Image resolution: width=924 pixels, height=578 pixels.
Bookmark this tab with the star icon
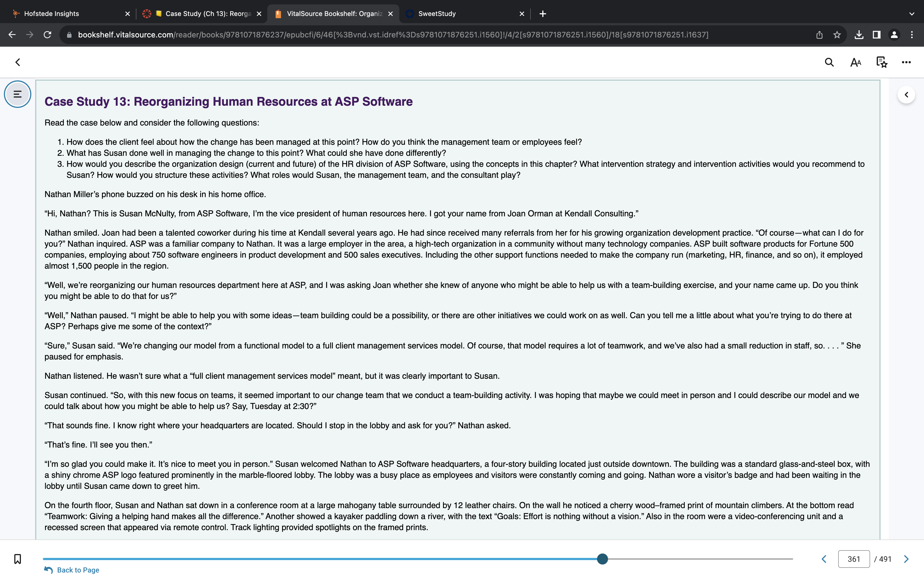[837, 35]
